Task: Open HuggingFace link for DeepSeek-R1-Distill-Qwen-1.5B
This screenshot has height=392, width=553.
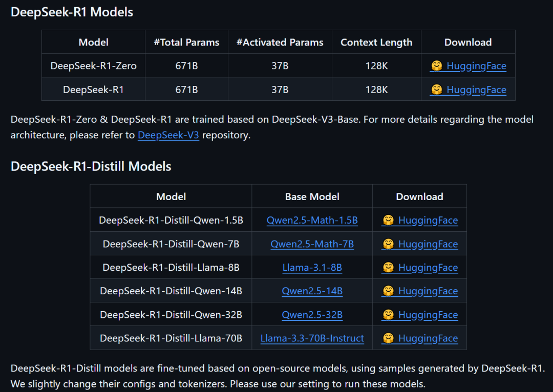Action: click(420, 221)
